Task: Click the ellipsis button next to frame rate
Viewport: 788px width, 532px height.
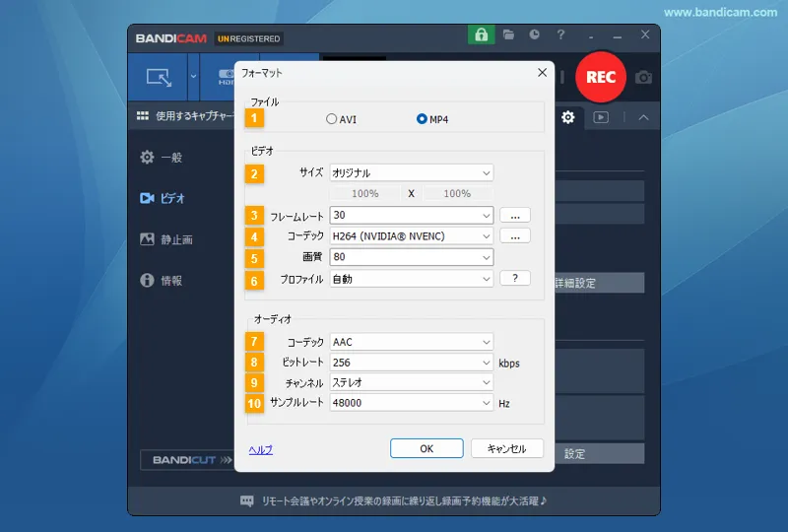Action: pyautogui.click(x=515, y=215)
